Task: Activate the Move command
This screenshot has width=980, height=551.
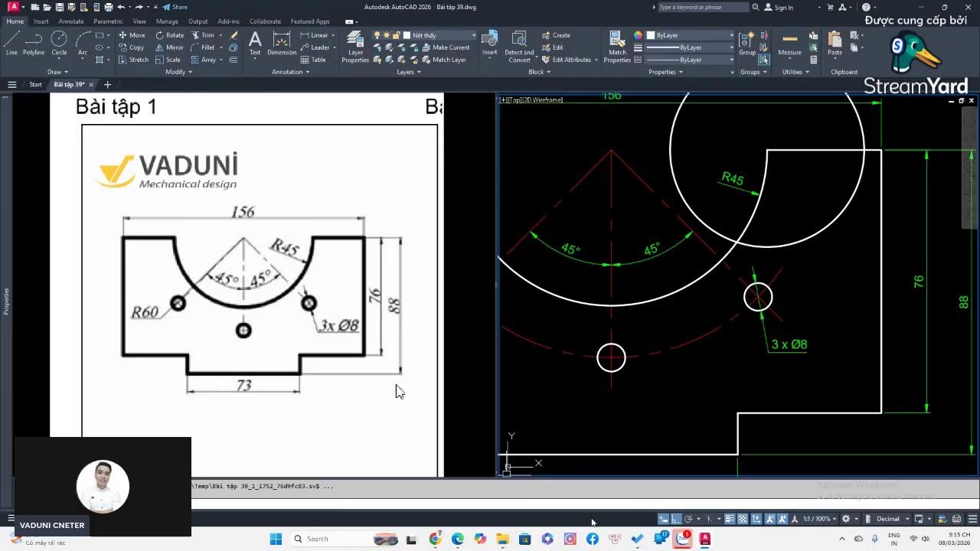Action: point(132,35)
